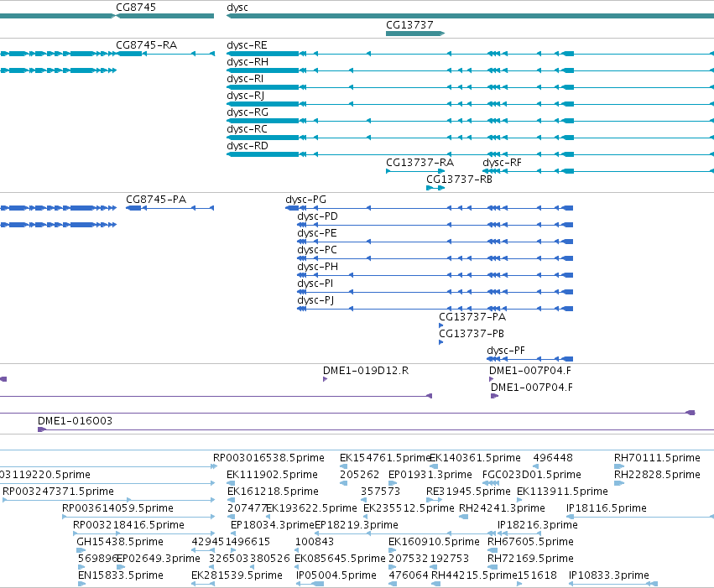Select the EK113911.5prime feature

(562, 492)
